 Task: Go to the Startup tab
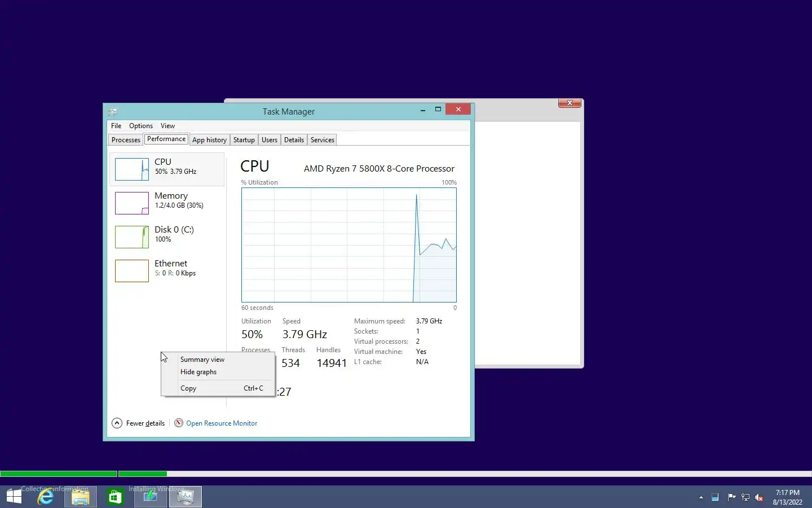pos(244,140)
